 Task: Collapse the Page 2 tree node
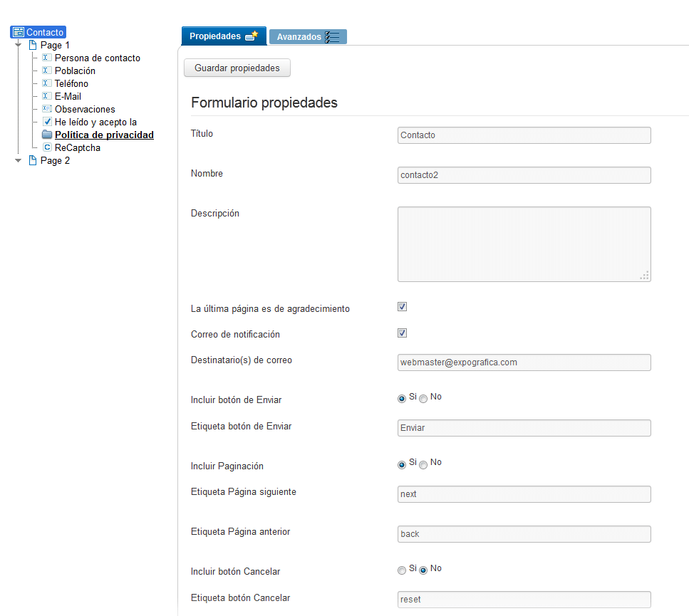pyautogui.click(x=18, y=161)
